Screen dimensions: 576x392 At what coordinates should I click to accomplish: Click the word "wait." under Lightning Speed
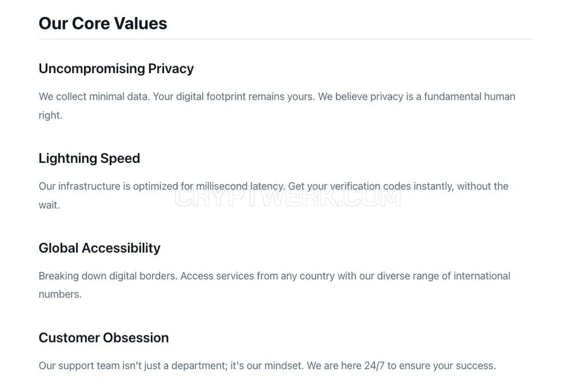[x=49, y=205]
